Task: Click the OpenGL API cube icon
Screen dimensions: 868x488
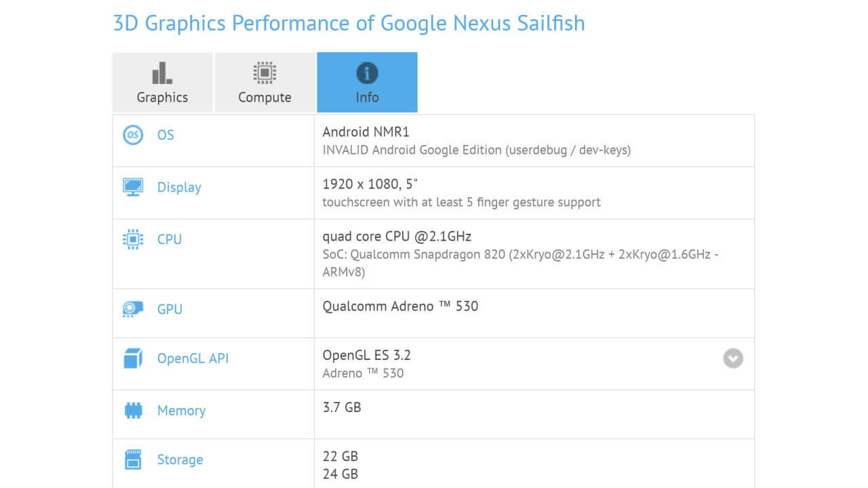Action: click(133, 359)
